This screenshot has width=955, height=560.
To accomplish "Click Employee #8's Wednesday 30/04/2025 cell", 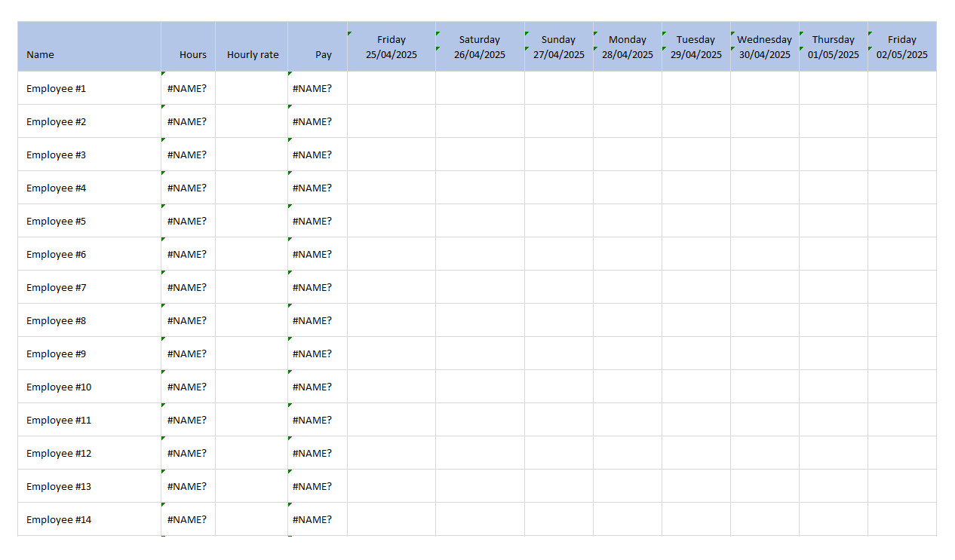I will click(765, 320).
